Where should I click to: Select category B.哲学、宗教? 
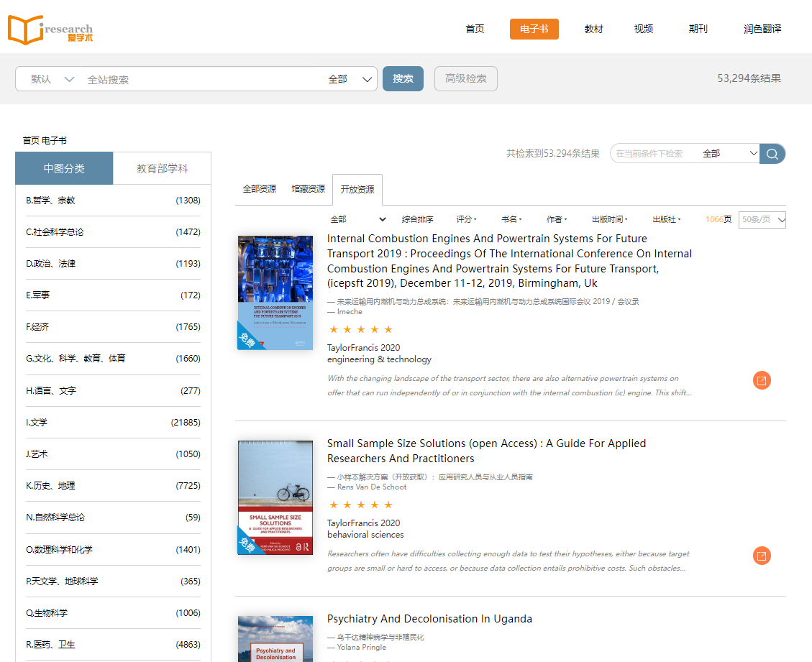point(113,201)
